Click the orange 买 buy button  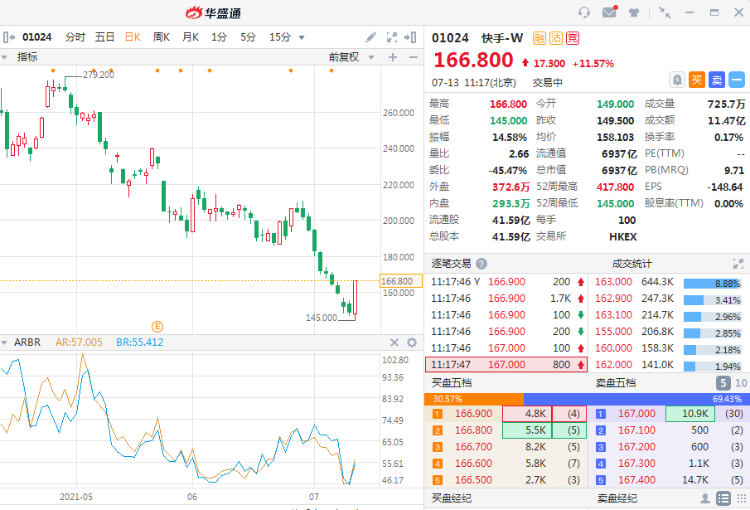tap(697, 80)
